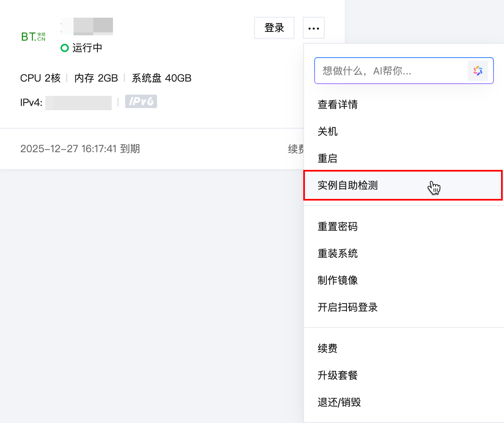
Task: Select 重装系统 from the dropdown
Action: point(338,254)
